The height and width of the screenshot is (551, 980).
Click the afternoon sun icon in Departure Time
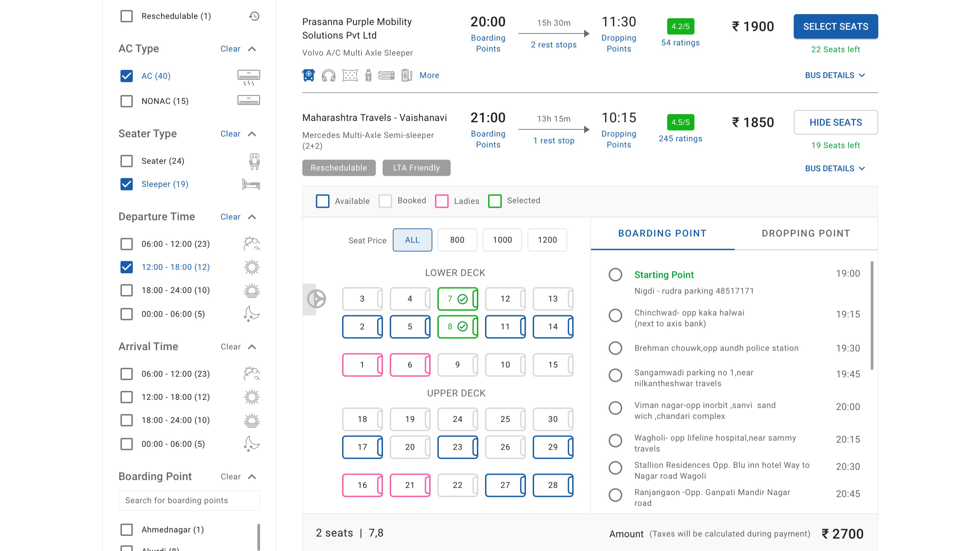point(252,267)
